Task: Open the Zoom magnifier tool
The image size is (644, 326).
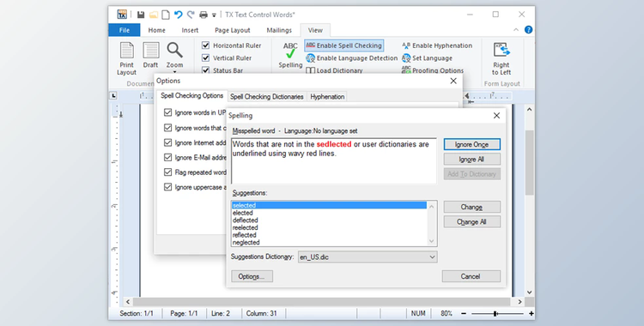Action: tap(174, 57)
